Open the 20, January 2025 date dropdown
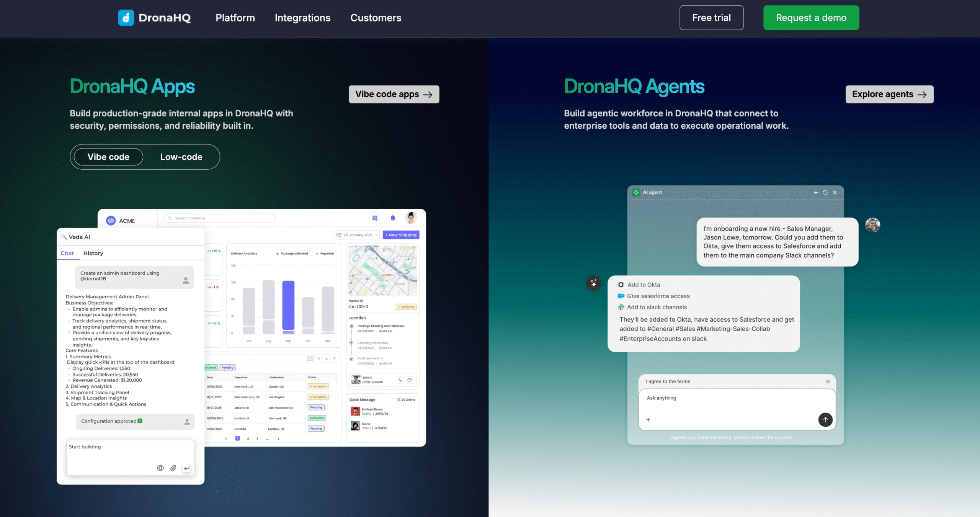This screenshot has width=980, height=517. 357,235
